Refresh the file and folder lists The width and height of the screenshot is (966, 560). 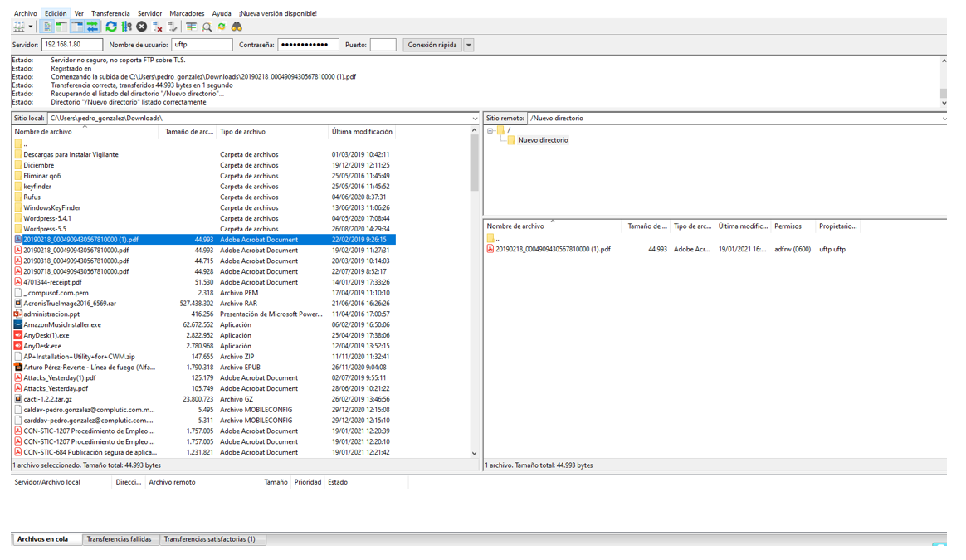111,27
